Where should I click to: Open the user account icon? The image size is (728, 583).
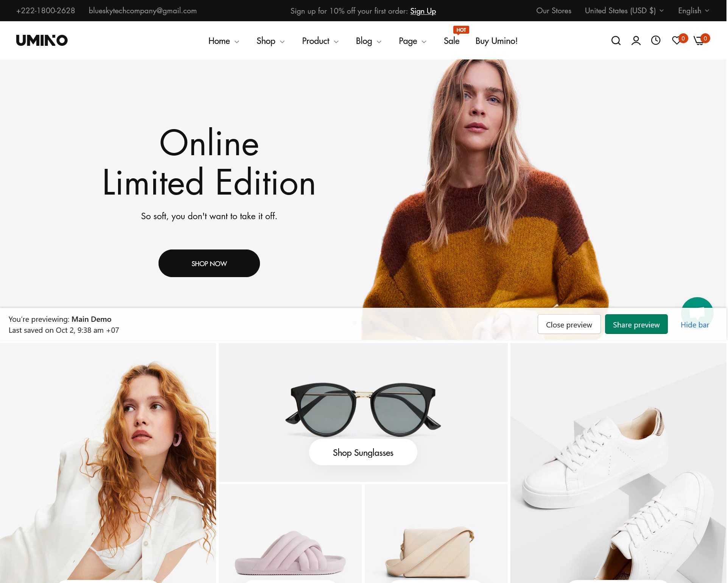(636, 41)
